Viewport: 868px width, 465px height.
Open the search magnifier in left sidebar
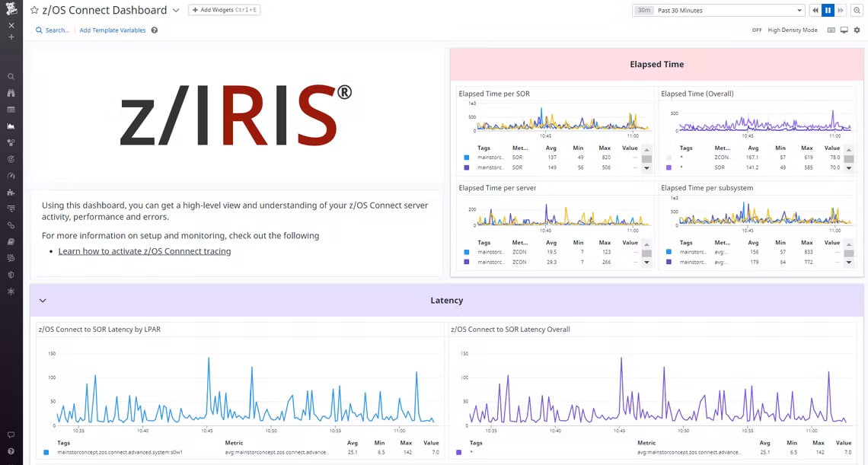[11, 77]
